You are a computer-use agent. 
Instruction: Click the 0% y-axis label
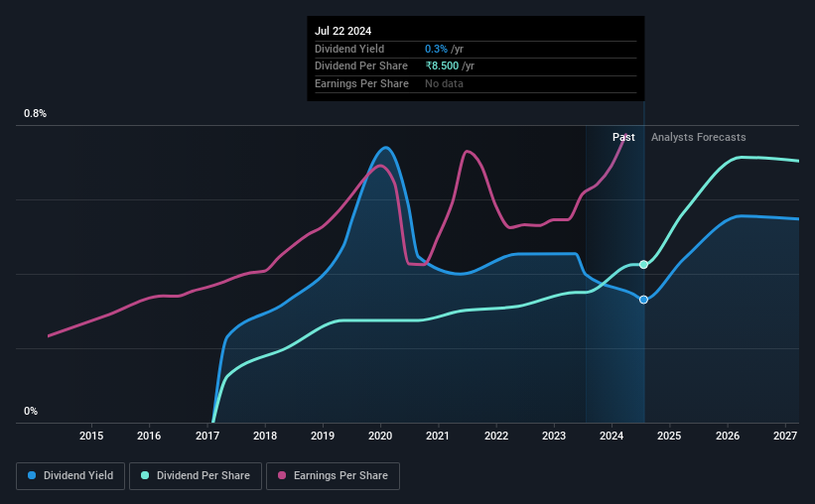click(31, 411)
